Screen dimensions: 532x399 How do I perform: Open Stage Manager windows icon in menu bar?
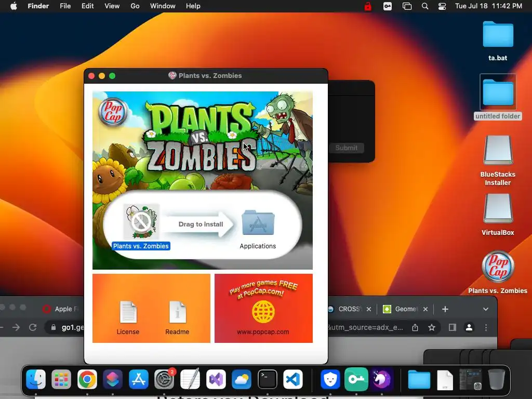pyautogui.click(x=407, y=6)
